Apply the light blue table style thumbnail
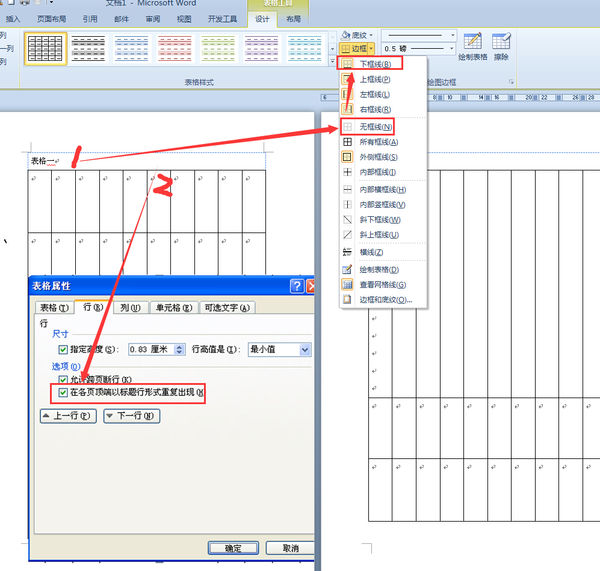This screenshot has width=600, height=571. [305, 49]
